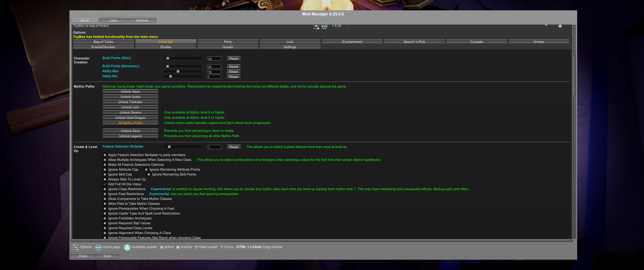Click the Save button
This screenshot has height=270, width=644.
pos(107,256)
